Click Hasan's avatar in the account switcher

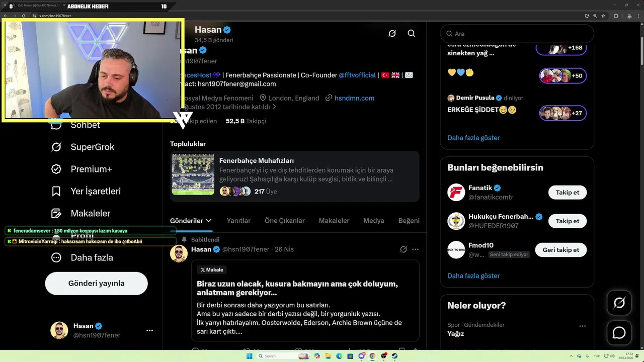pos(59,330)
